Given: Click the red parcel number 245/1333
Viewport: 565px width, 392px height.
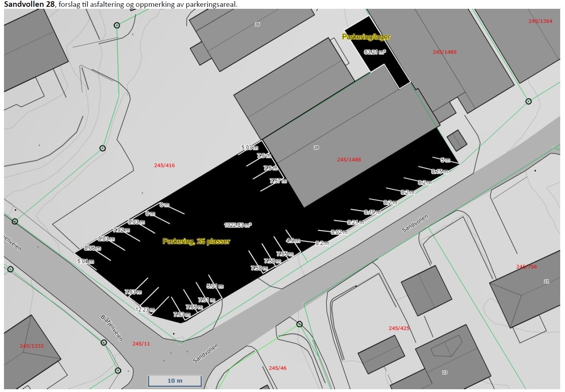Looking at the screenshot, I should [32, 346].
